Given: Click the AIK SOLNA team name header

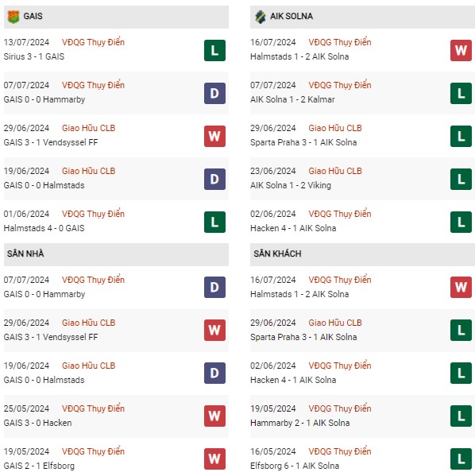Looking at the screenshot, I should pyautogui.click(x=292, y=16).
